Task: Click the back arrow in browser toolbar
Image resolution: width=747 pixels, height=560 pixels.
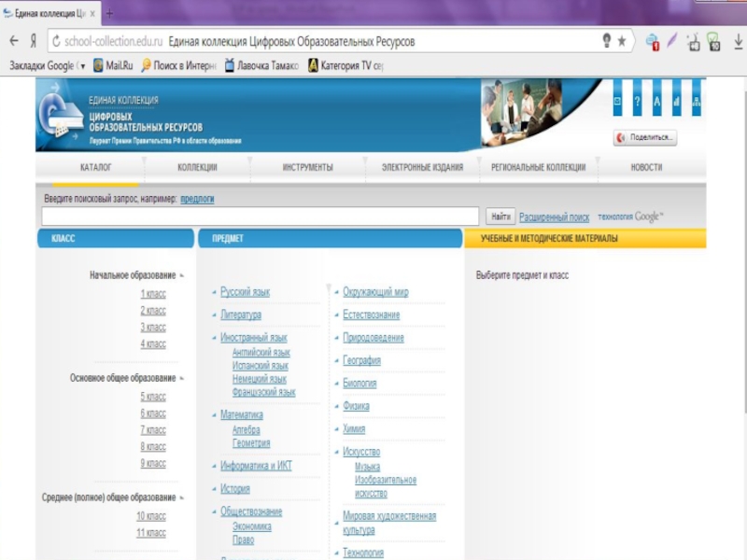Action: click(x=13, y=41)
